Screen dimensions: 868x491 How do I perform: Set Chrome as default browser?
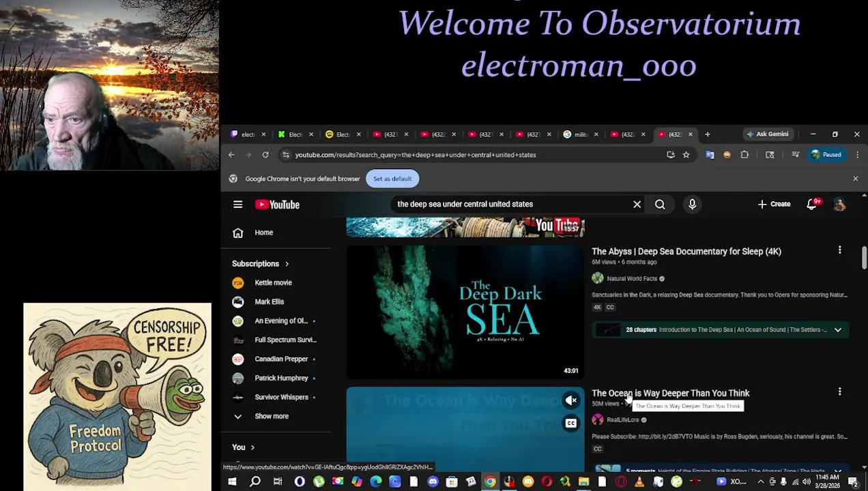coord(392,179)
